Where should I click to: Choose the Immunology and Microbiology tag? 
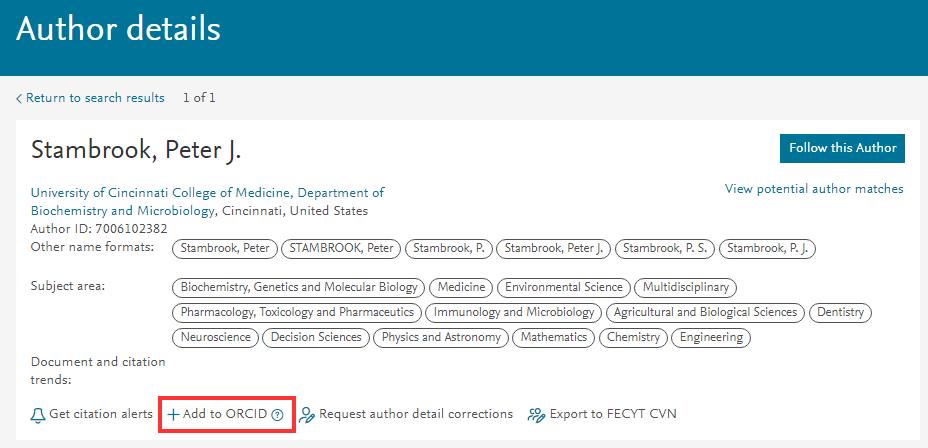(x=514, y=312)
